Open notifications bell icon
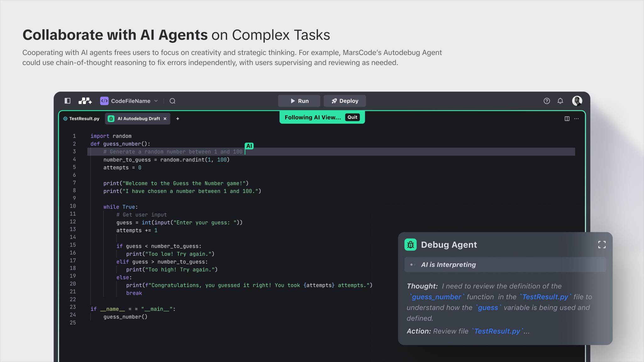Screen dimensions: 644x362 [560, 101]
